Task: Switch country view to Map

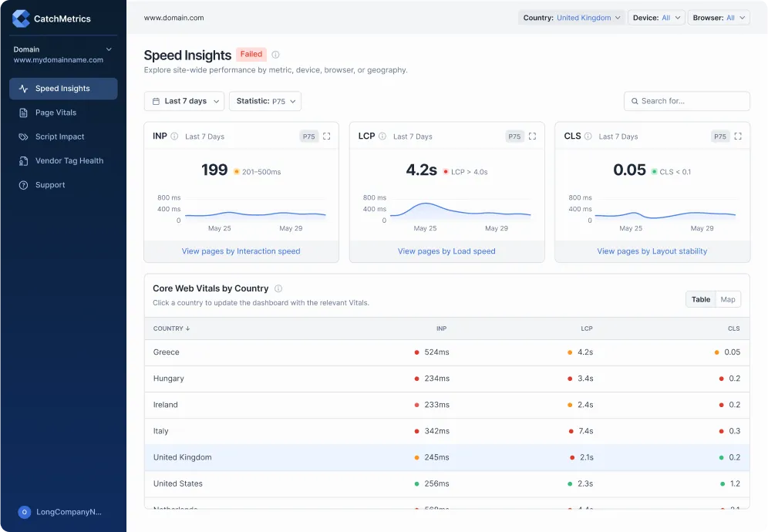Action: 727,299
